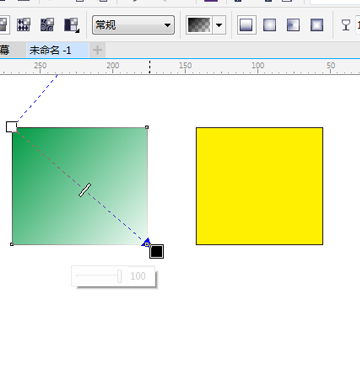Select the black end transparency node
The image size is (360, 380).
156,251
